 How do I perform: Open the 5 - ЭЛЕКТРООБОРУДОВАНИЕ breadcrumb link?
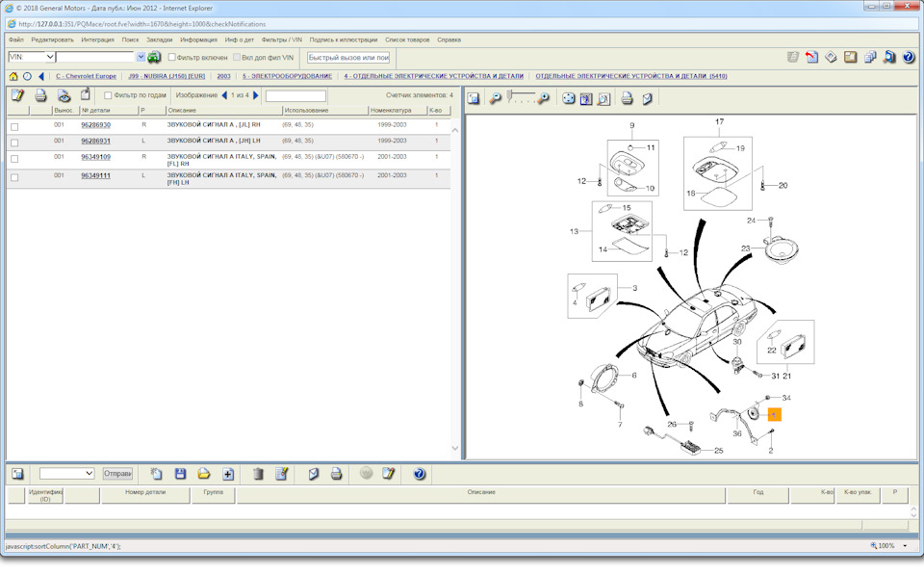coord(287,76)
